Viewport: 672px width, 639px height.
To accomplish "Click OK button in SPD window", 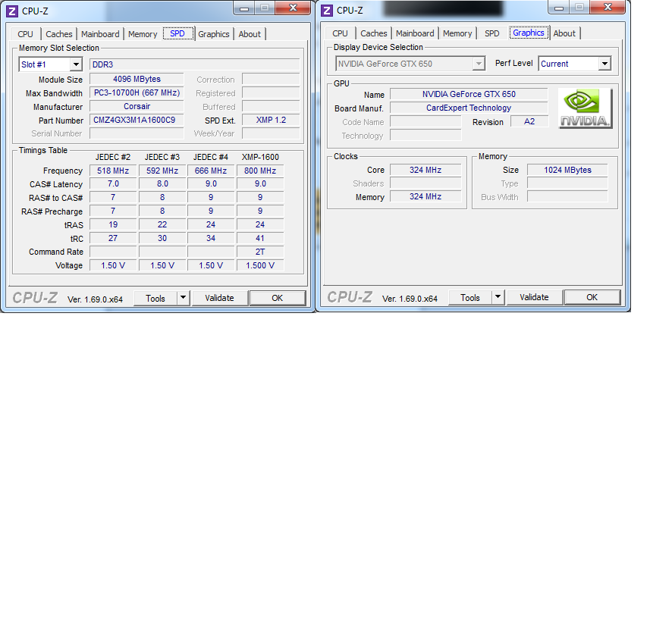I will point(278,298).
